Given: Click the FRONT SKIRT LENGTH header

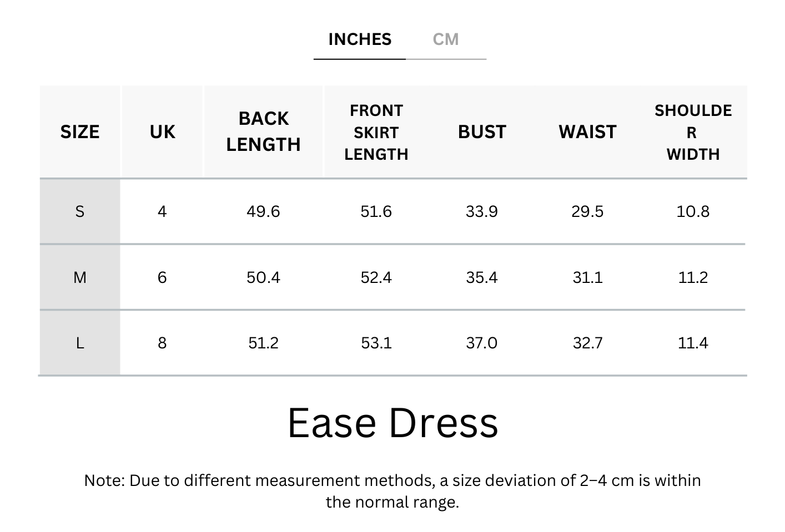Looking at the screenshot, I should 376,132.
